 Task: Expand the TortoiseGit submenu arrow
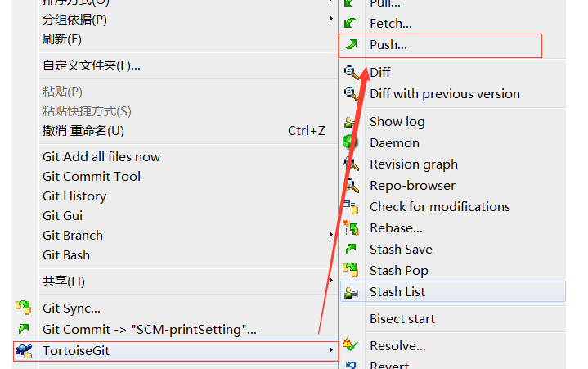pyautogui.click(x=330, y=350)
